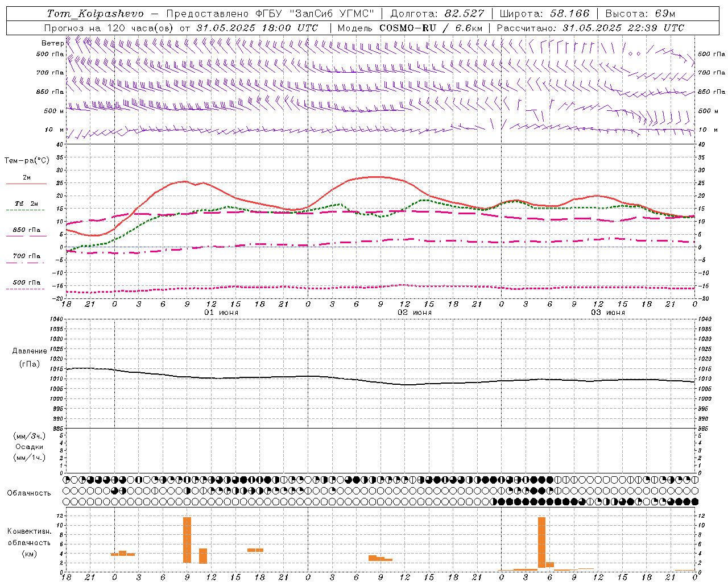Click the '03 июня' date label

(x=608, y=313)
